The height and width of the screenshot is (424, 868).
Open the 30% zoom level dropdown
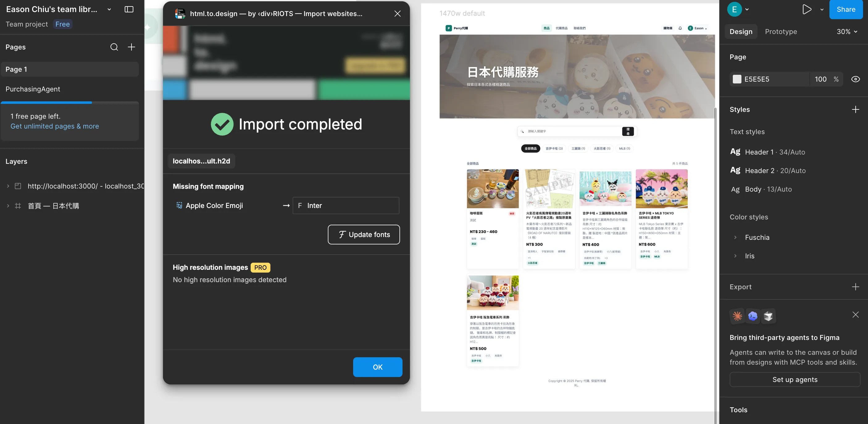pos(847,32)
